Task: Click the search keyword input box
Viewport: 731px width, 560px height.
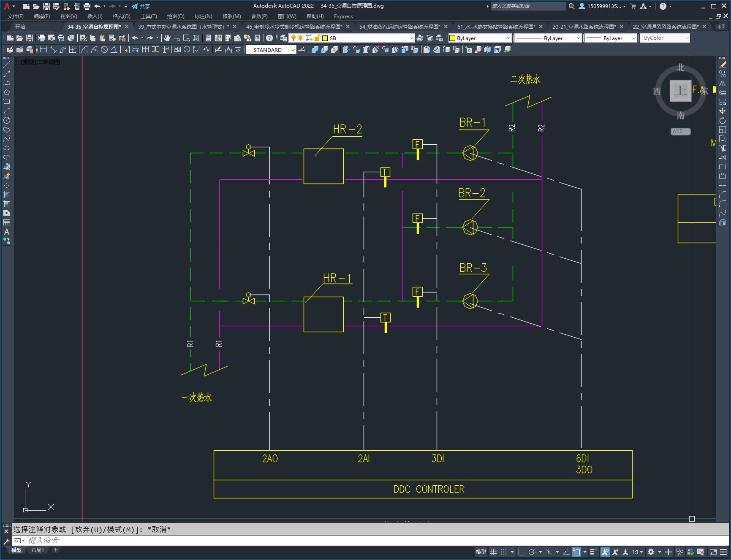Action: 528,6
